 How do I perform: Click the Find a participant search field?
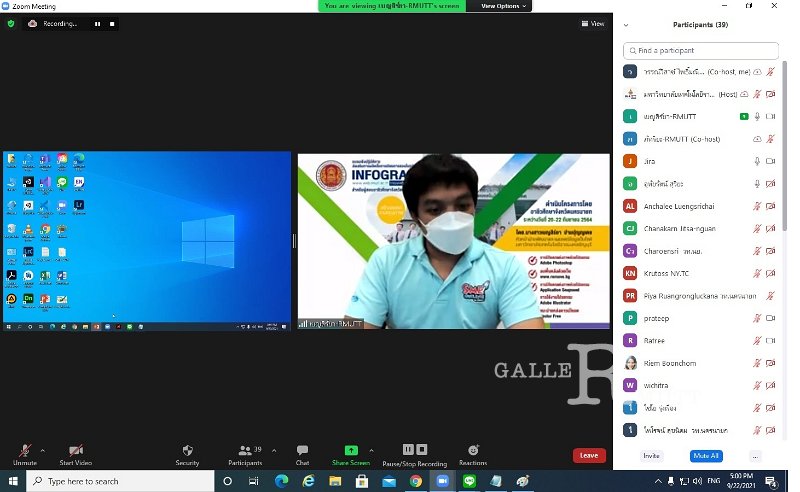(700, 50)
